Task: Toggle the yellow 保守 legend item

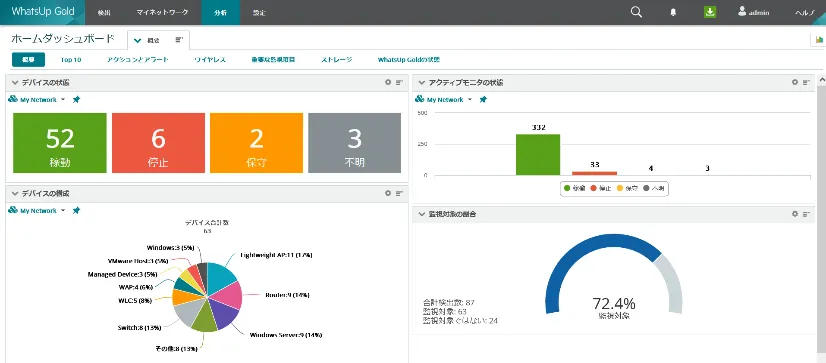Action: (627, 188)
